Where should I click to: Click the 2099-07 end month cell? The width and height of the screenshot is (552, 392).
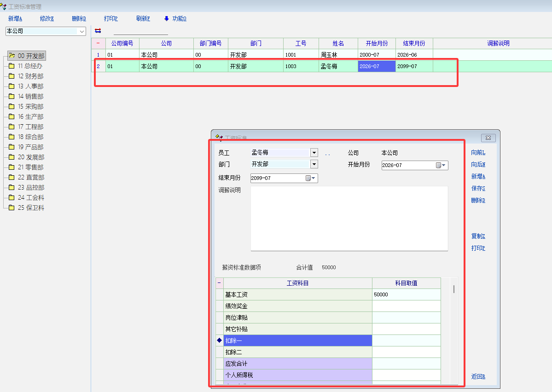coord(414,67)
